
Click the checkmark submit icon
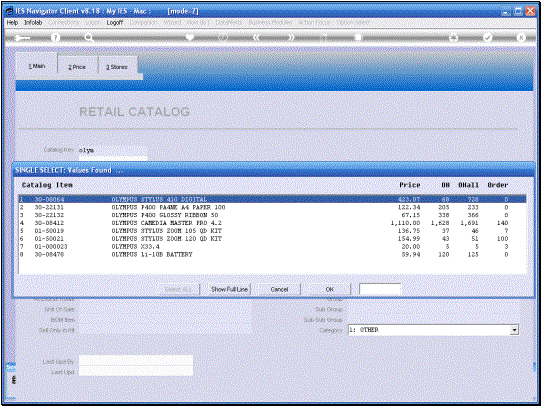pos(487,38)
